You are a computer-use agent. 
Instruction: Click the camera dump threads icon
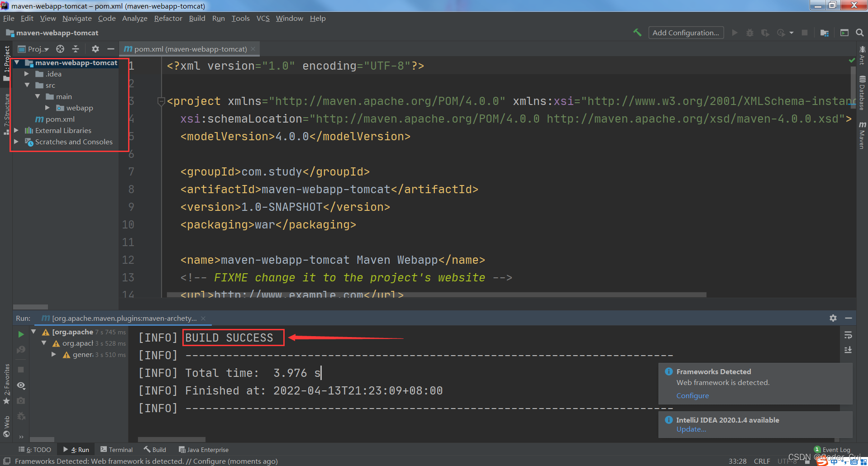point(21,401)
